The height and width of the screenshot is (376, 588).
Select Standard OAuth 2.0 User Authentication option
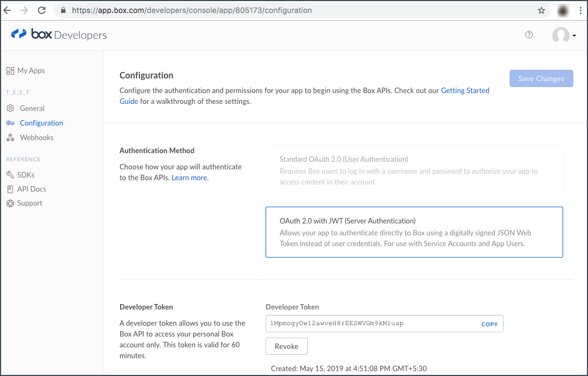point(414,170)
